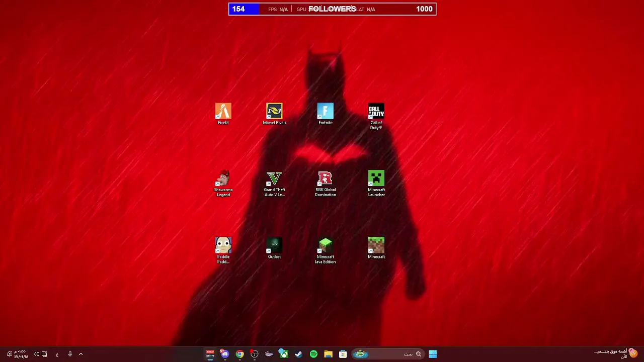
Task: Open the volume speaker tray icon
Action: (36, 354)
